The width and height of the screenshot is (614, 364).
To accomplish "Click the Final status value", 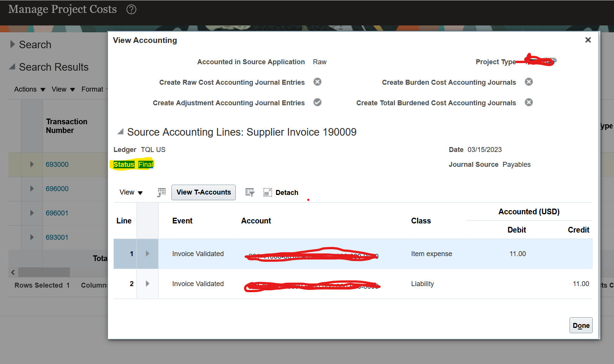I will tap(146, 165).
